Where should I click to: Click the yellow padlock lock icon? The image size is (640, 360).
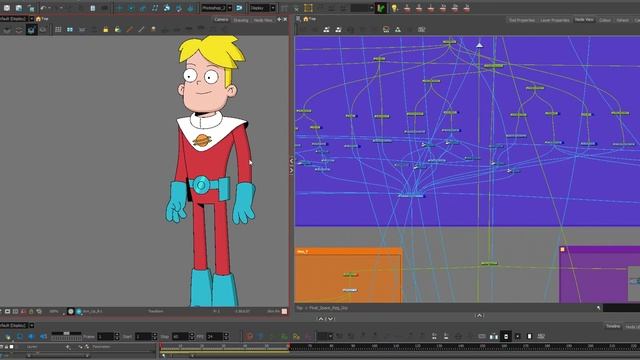tap(106, 29)
